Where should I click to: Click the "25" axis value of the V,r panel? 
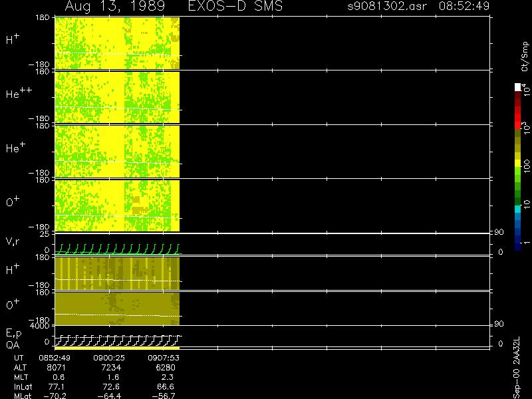coord(45,234)
